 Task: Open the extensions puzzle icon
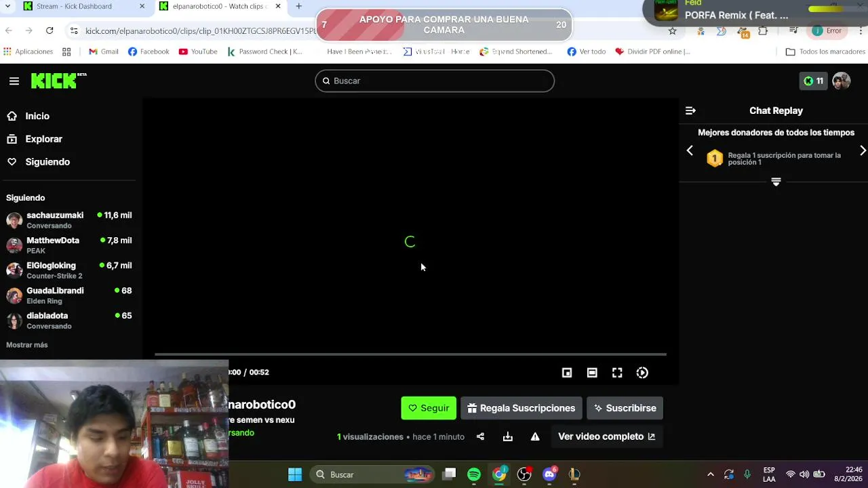click(763, 30)
